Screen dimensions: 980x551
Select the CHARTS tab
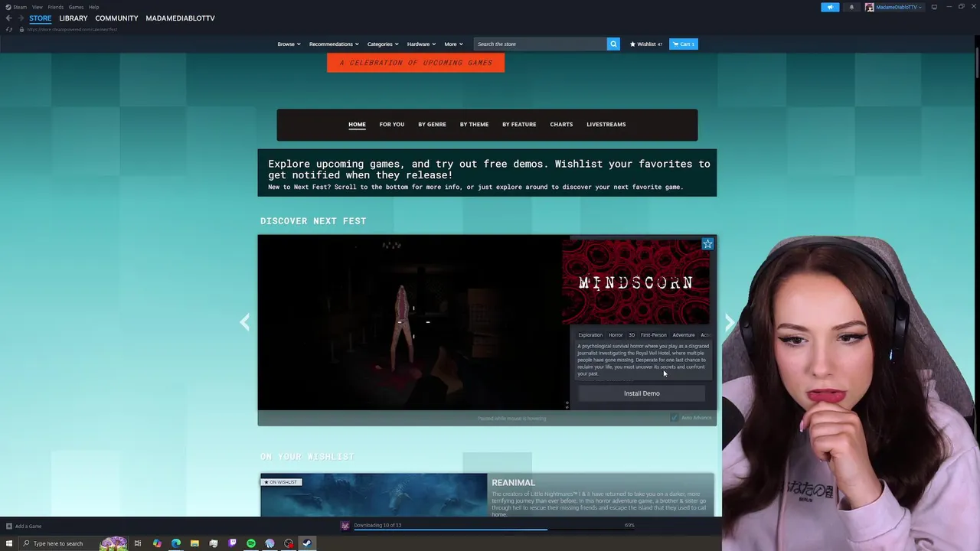tap(561, 124)
